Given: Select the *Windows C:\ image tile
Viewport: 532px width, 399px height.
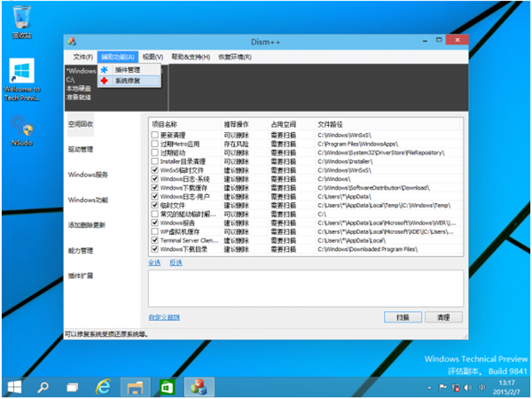Looking at the screenshot, I should pos(116,88).
